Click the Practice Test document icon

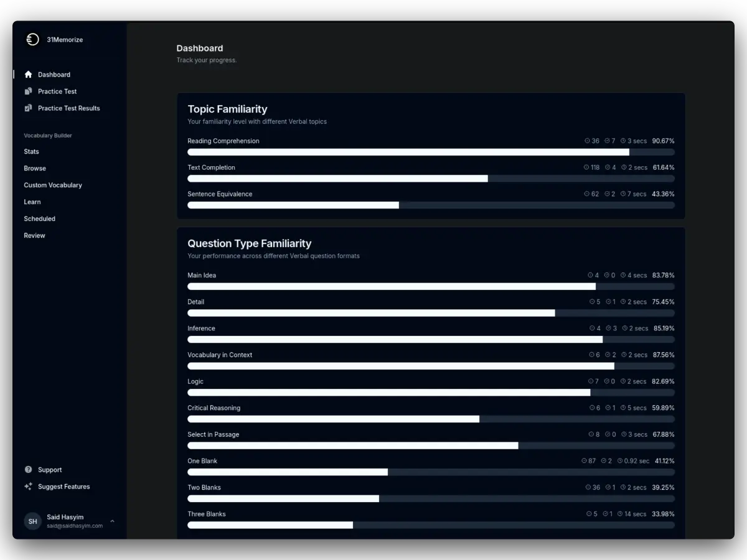coord(28,91)
